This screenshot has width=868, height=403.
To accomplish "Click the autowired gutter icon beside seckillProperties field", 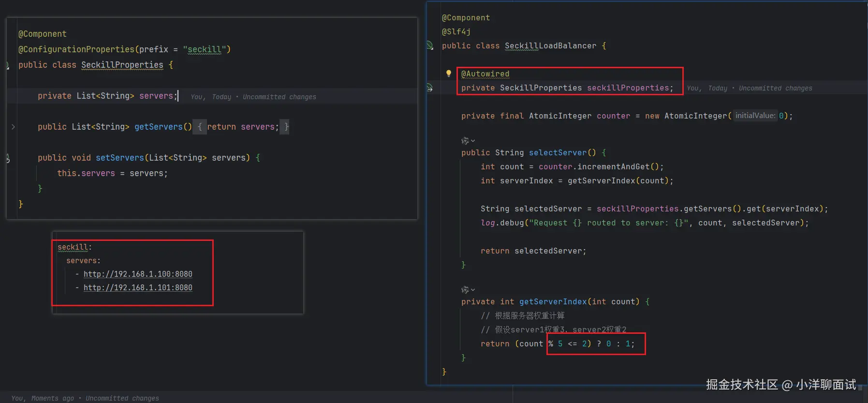I will (429, 88).
